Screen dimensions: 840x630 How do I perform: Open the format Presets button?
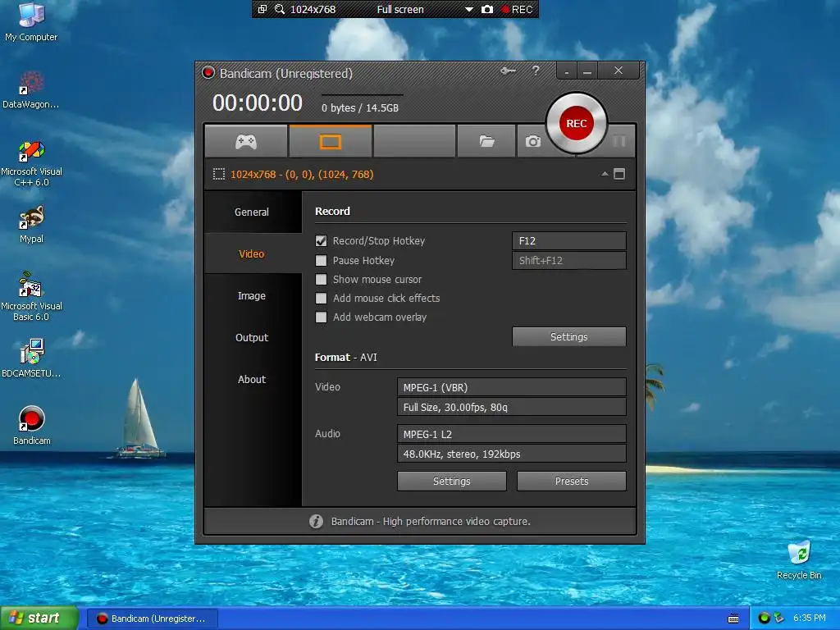[x=572, y=481]
